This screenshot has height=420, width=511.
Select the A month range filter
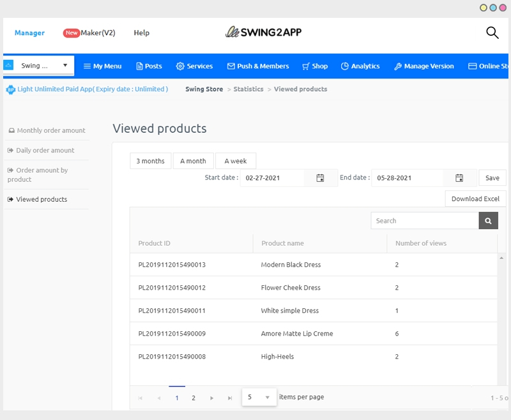pos(193,161)
